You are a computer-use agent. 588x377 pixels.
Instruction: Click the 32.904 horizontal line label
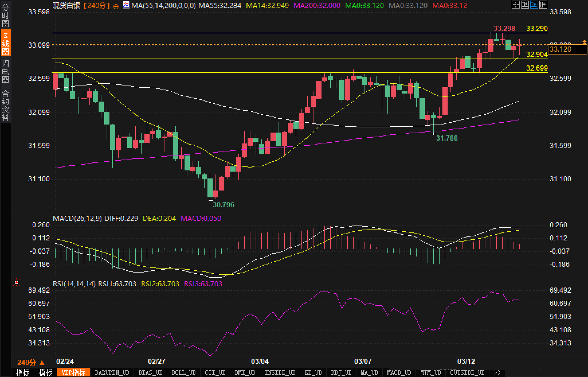point(537,54)
